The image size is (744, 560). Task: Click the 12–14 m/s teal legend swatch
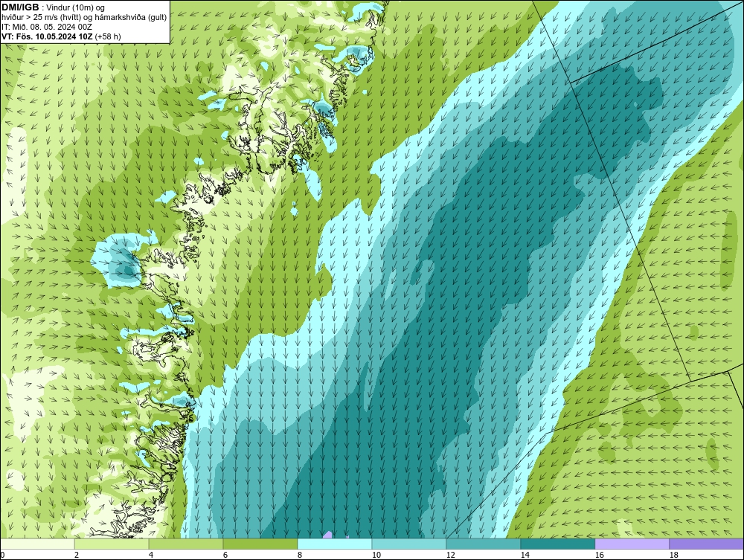[x=483, y=544]
